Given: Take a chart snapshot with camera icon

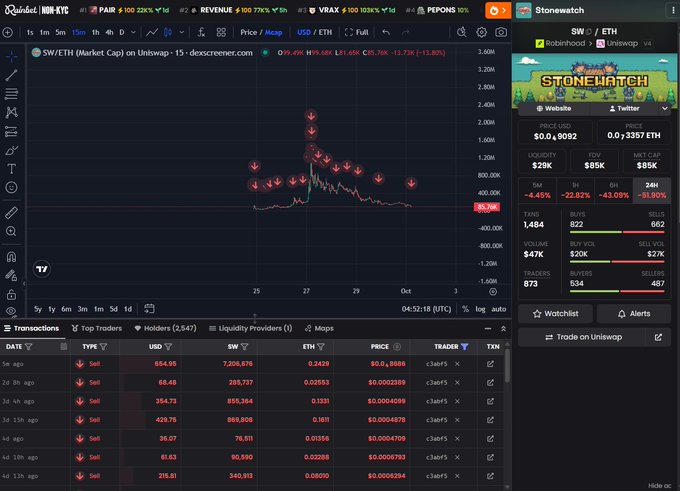Looking at the screenshot, I should click(x=501, y=32).
